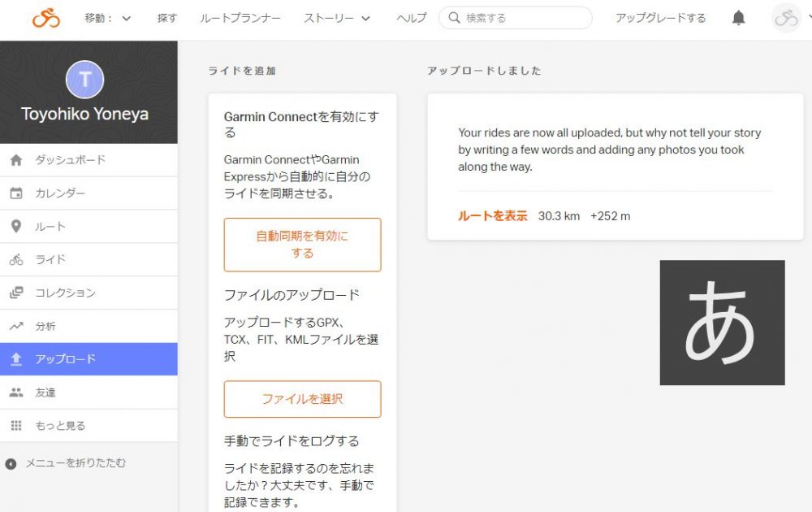Click the 検索する search field
The width and height of the screenshot is (812, 512).
(x=516, y=18)
